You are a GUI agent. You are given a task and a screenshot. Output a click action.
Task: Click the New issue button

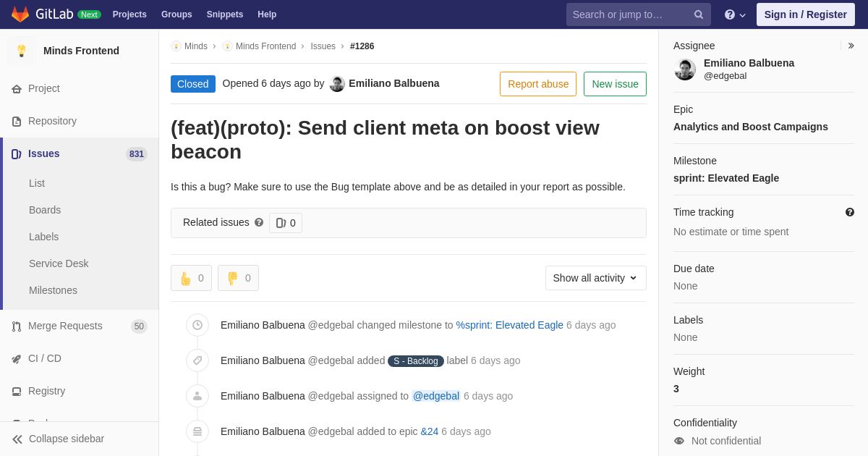click(x=615, y=84)
